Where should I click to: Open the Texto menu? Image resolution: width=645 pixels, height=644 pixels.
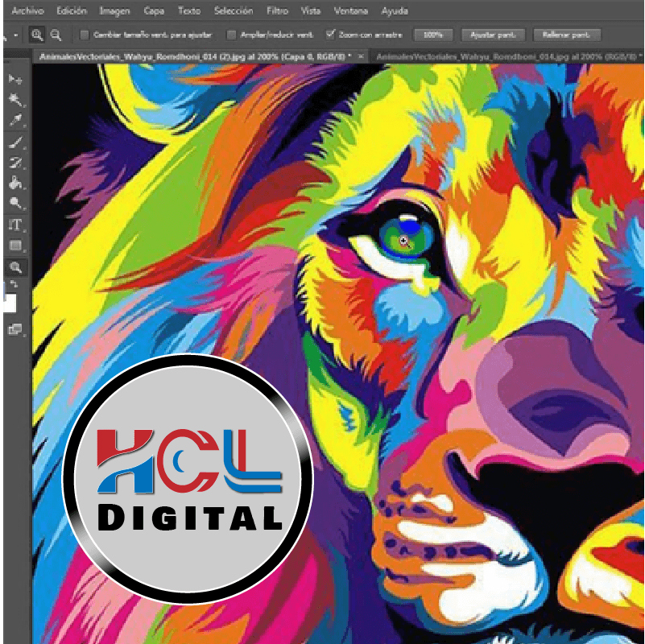tap(188, 11)
